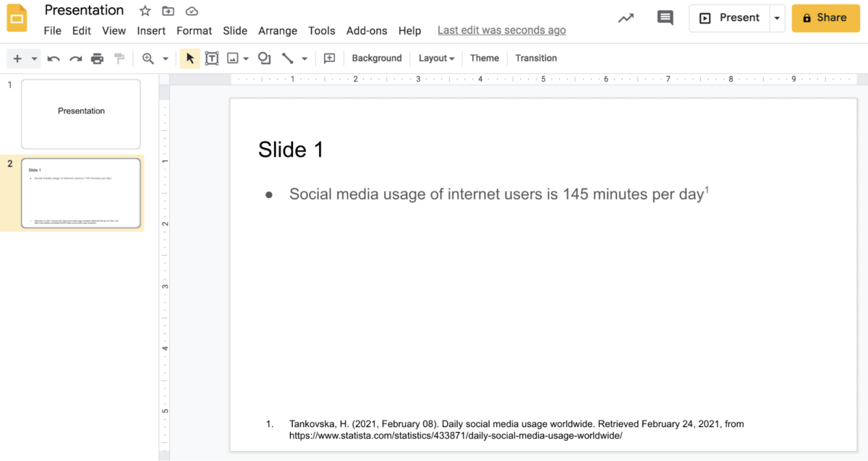Viewport: 868px width, 461px height.
Task: Select the text box tool
Action: point(211,58)
